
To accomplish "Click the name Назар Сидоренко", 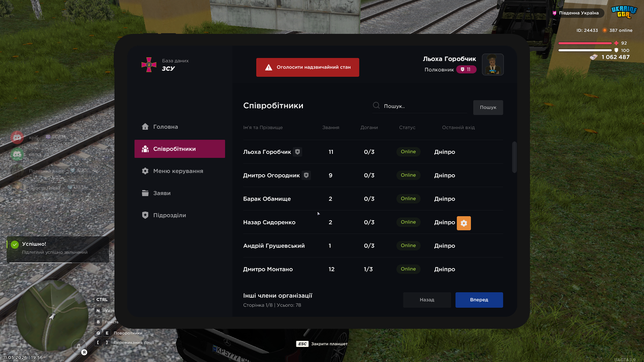I will coord(269,222).
